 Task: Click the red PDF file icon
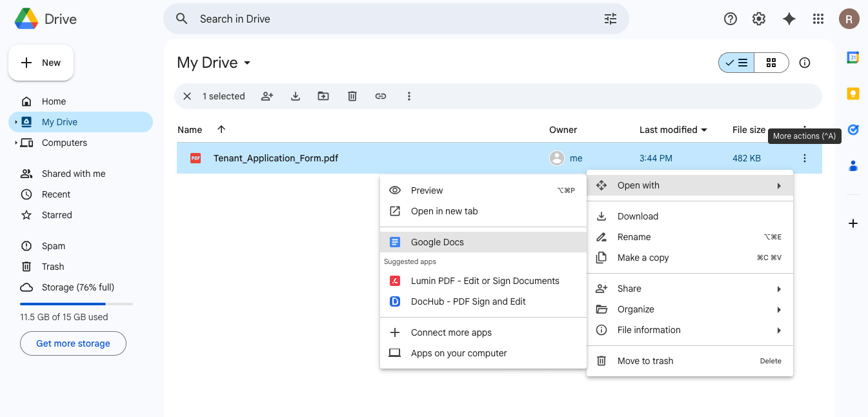pos(196,158)
